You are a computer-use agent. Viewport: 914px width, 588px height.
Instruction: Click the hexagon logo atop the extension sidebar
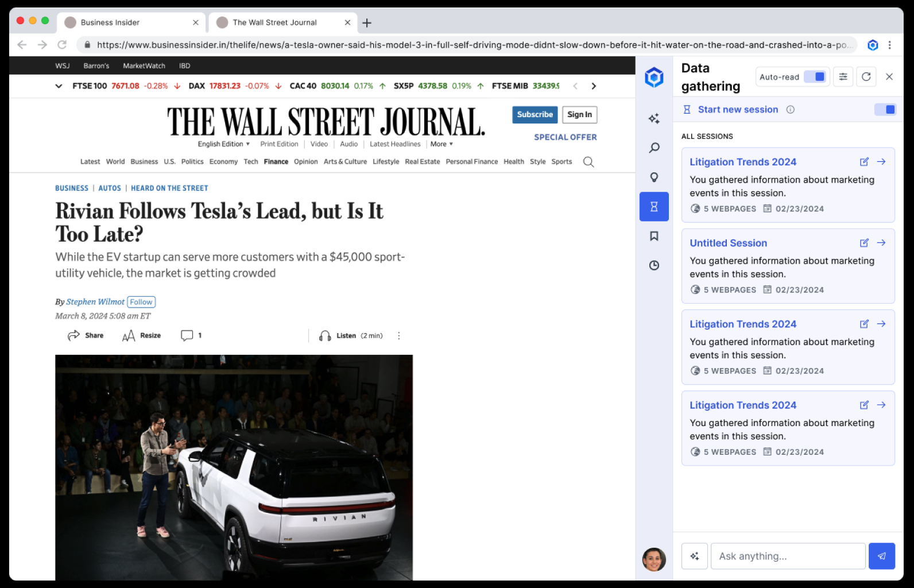654,77
